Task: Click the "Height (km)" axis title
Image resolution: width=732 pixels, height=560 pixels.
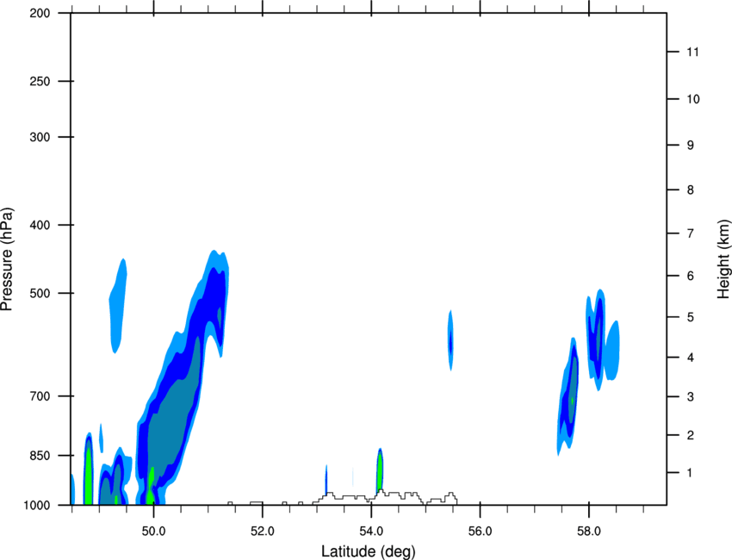Action: pyautogui.click(x=723, y=259)
